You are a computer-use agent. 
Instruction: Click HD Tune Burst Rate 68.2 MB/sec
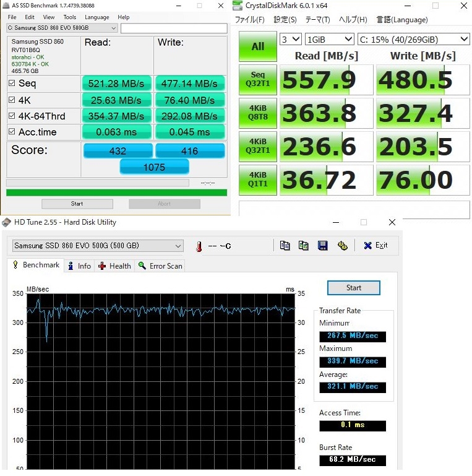(x=353, y=460)
